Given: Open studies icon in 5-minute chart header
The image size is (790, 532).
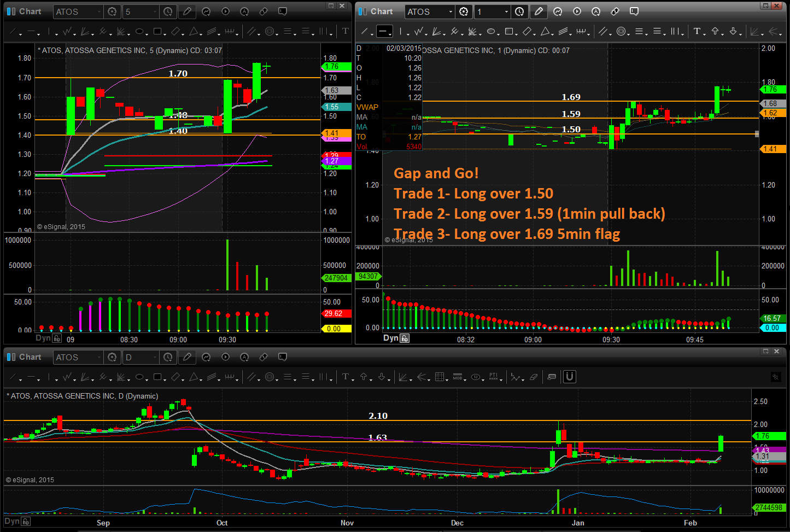Looking at the screenshot, I should pyautogui.click(x=206, y=11).
